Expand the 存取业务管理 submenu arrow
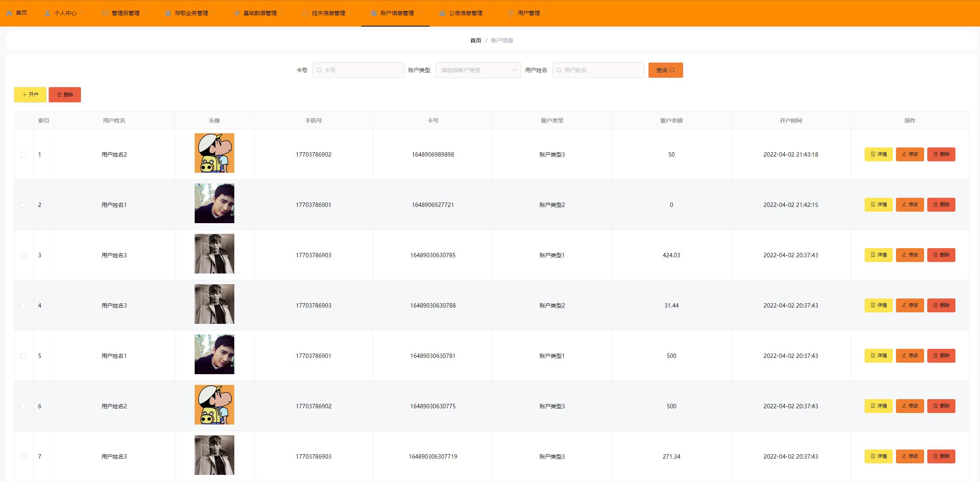980x482 pixels. coord(214,13)
